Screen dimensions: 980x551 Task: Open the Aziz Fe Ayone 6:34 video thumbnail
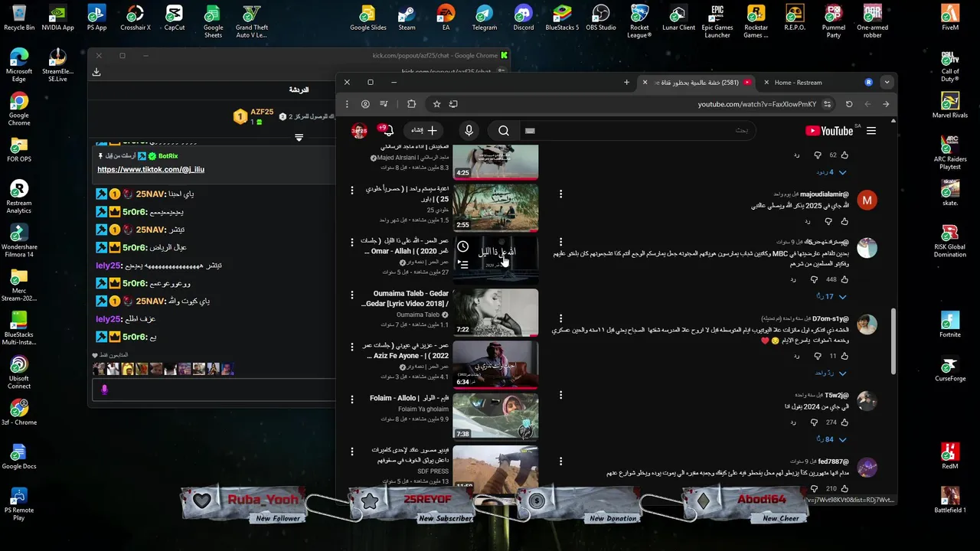(x=495, y=364)
